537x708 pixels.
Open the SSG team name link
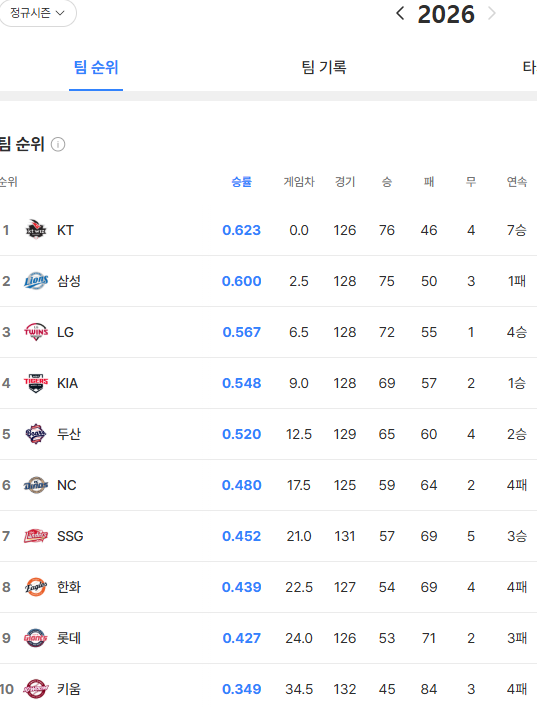[70, 536]
